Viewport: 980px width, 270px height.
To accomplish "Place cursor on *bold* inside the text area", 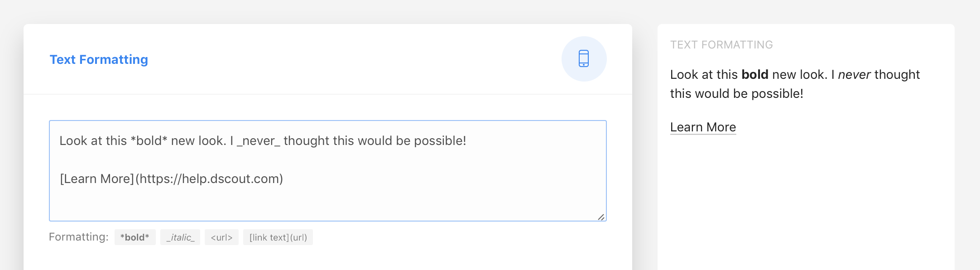I will (x=149, y=141).
